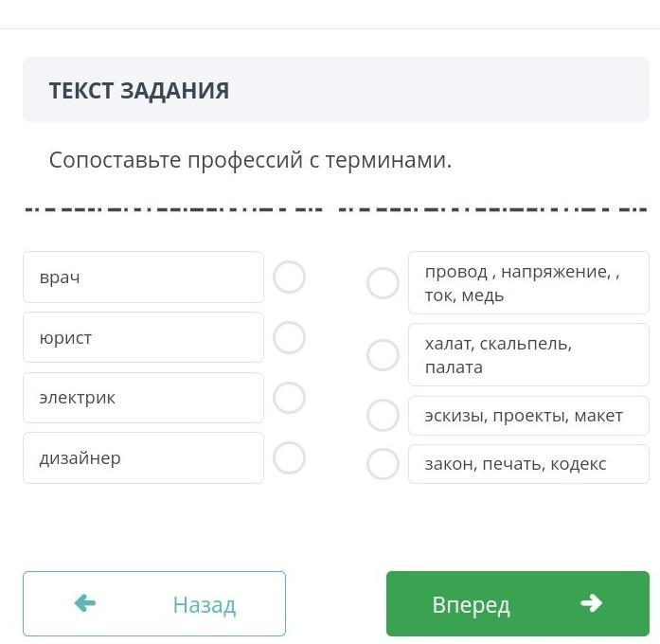The image size is (660, 644).
Task: Click the left arrow icon on Назад
Action: (85, 603)
